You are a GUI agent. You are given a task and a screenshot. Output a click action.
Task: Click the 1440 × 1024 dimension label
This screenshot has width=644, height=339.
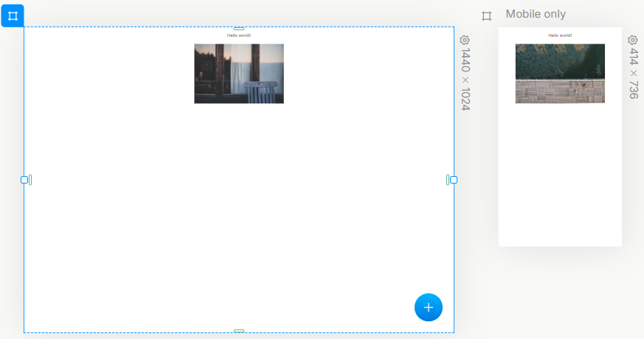(x=465, y=80)
